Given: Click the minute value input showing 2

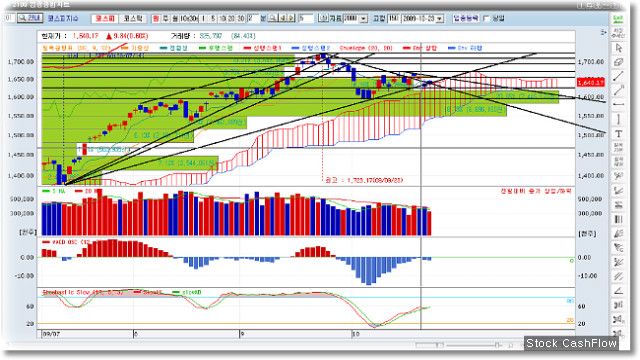Looking at the screenshot, I should pos(253,18).
